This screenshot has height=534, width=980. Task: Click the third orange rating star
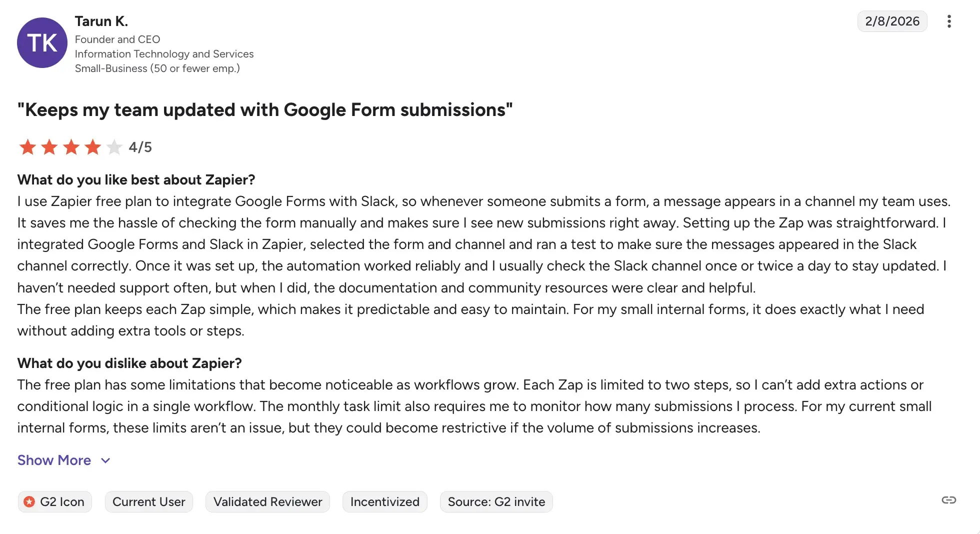[71, 147]
